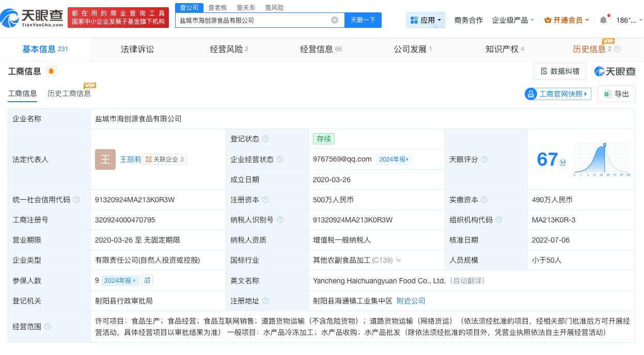Click the 王 avatar for legal representative
The image size is (644, 355).
[105, 159]
